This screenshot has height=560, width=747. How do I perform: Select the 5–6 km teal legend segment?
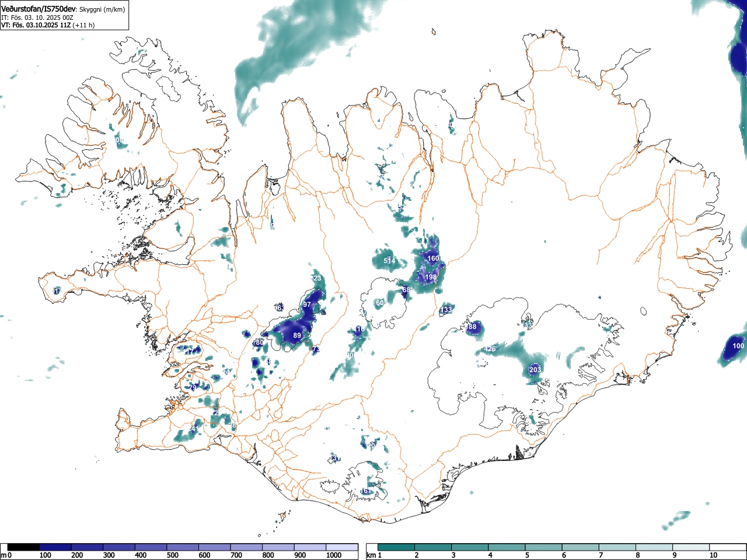[544, 547]
